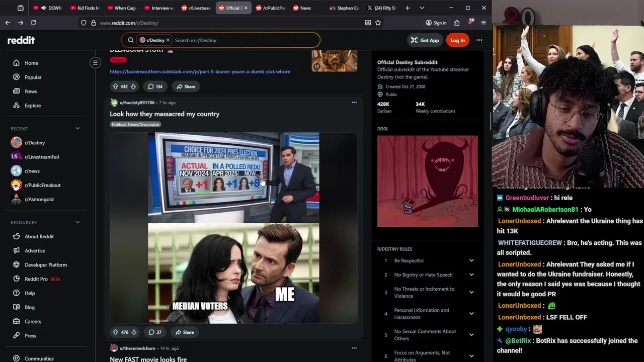Switch to the 'Kid Finds M' browser tab
The width and height of the screenshot is (644, 362).
[x=85, y=8]
